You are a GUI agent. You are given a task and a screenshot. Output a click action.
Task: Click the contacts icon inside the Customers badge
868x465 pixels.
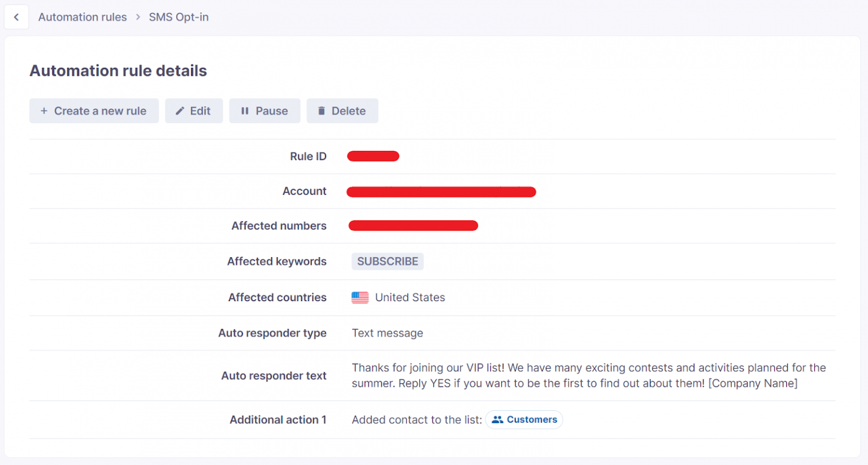pyautogui.click(x=497, y=419)
